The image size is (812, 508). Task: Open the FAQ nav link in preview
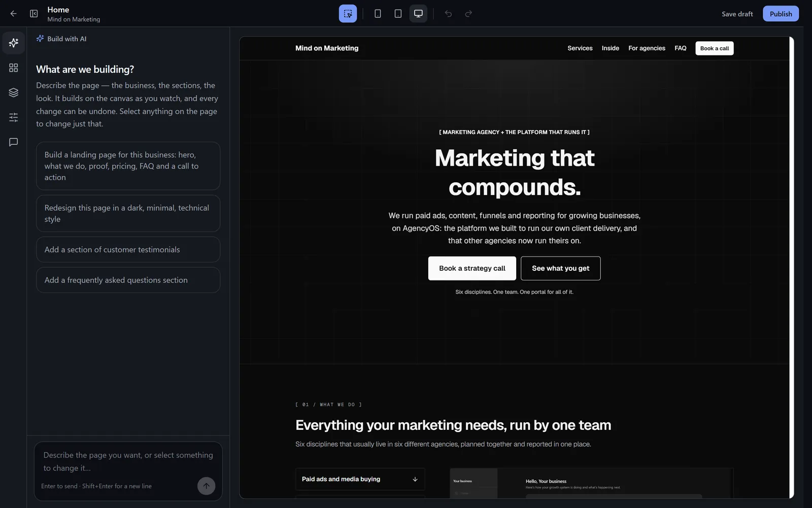[680, 48]
